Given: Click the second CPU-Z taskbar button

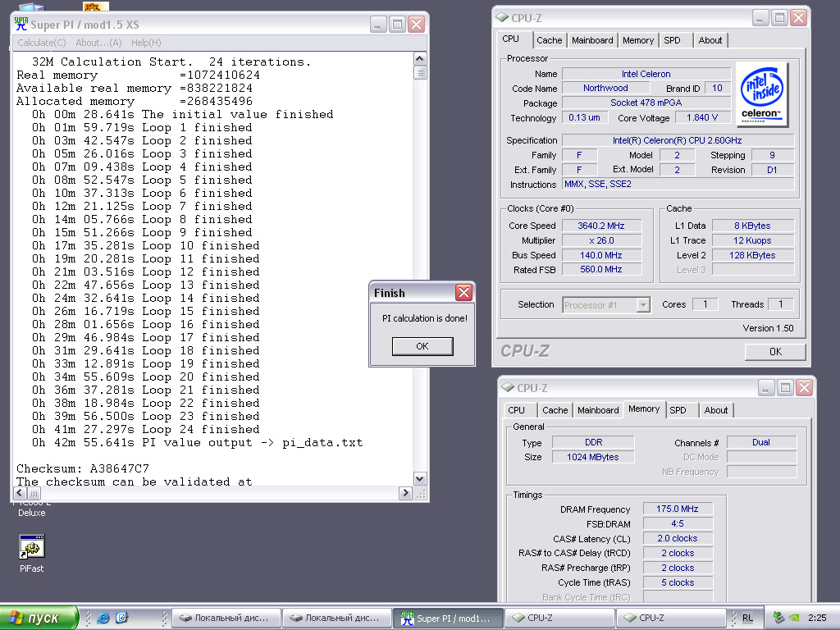Looking at the screenshot, I should coord(671,618).
